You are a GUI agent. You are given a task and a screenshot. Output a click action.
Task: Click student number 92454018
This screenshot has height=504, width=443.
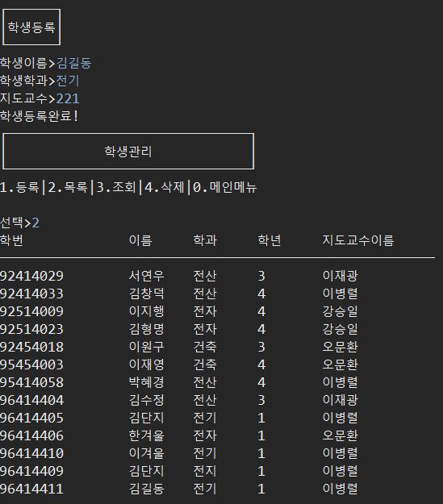[x=31, y=347]
